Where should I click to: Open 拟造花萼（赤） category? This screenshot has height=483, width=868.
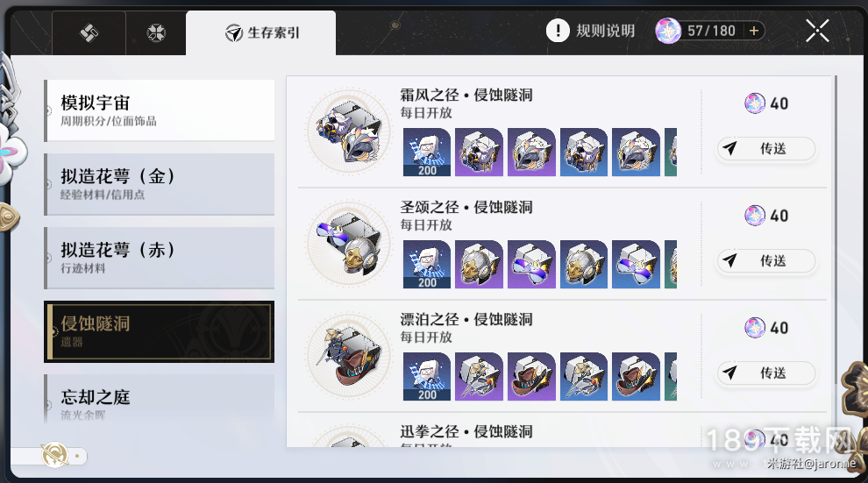160,258
